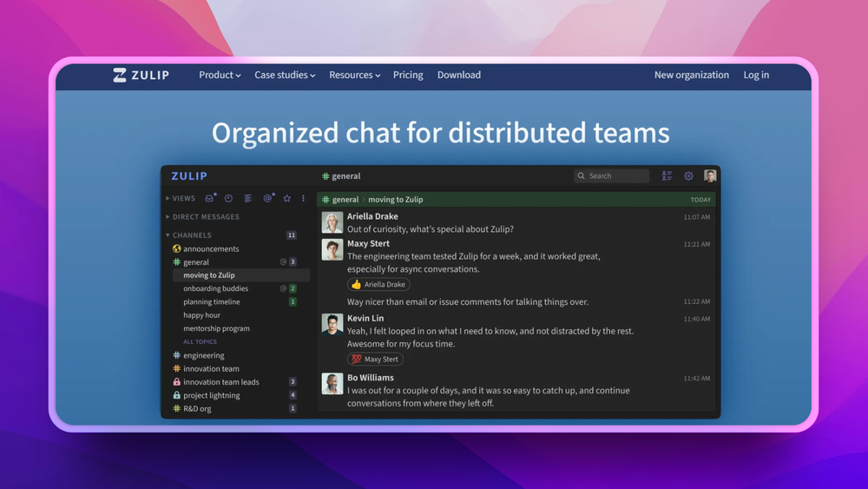The height and width of the screenshot is (489, 868).
Task: Click the orange hash icon beside innovation team
Action: click(x=176, y=368)
